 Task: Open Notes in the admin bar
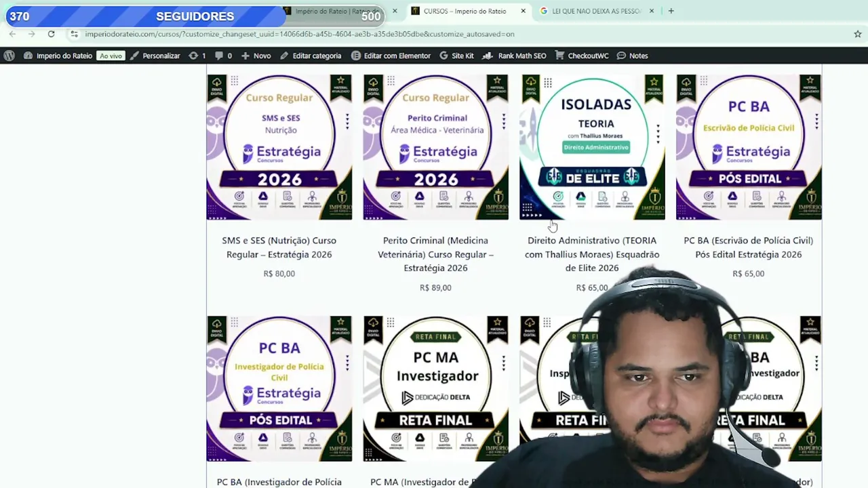click(x=632, y=56)
